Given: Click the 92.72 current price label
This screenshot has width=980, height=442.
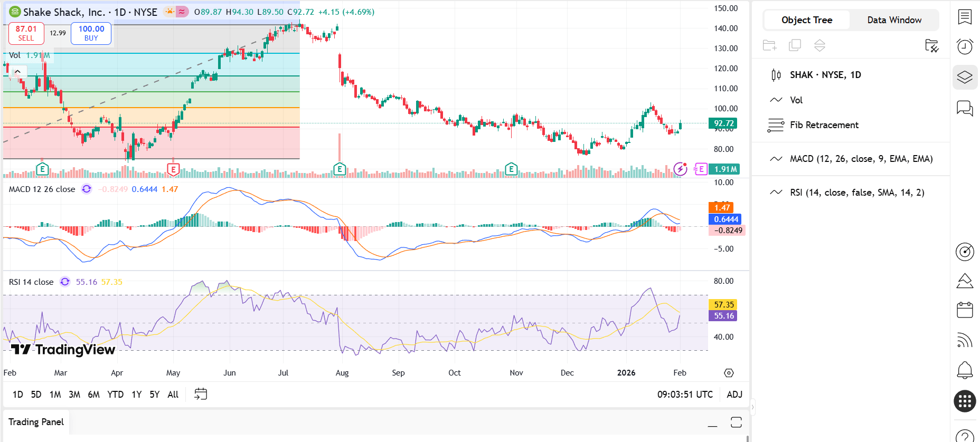Looking at the screenshot, I should (x=724, y=123).
